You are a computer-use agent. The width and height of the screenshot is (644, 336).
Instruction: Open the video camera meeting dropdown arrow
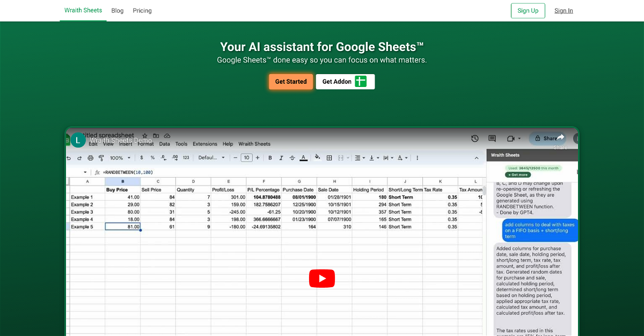(x=519, y=138)
